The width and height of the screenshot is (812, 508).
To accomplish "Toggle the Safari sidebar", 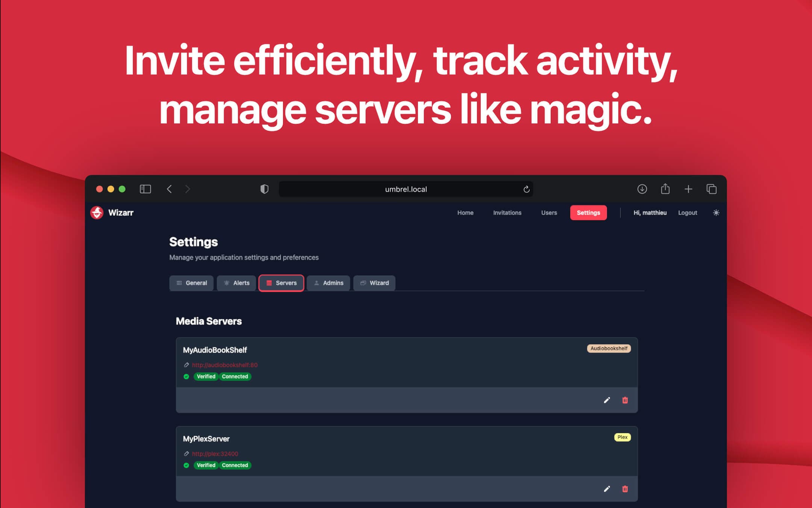I will coord(145,189).
